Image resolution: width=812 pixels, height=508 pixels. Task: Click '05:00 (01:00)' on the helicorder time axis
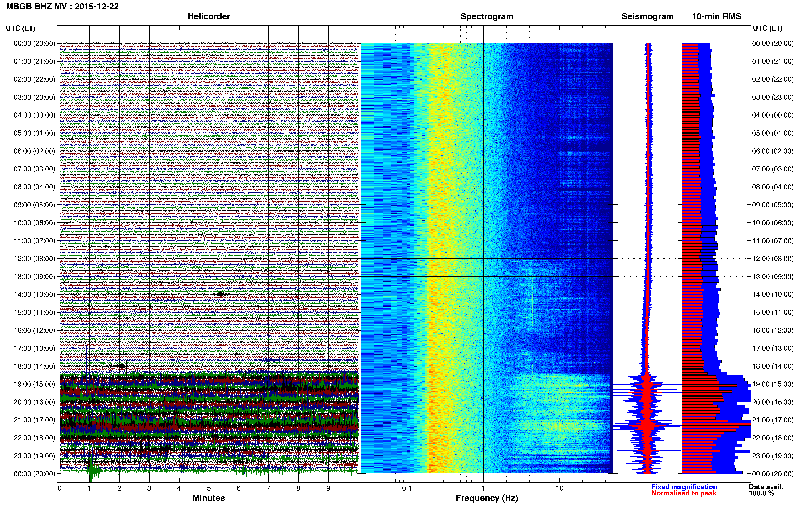click(34, 133)
